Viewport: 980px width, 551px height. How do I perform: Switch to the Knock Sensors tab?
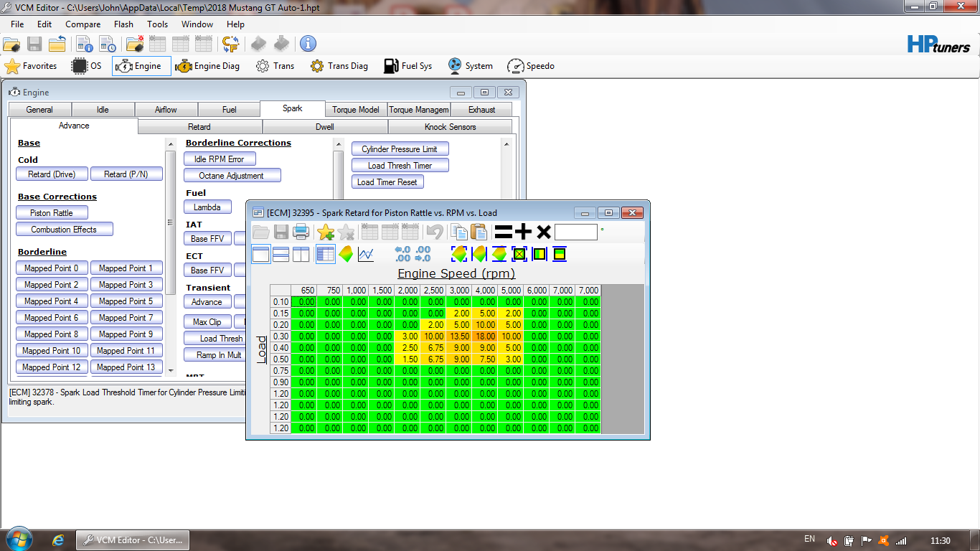click(x=450, y=127)
